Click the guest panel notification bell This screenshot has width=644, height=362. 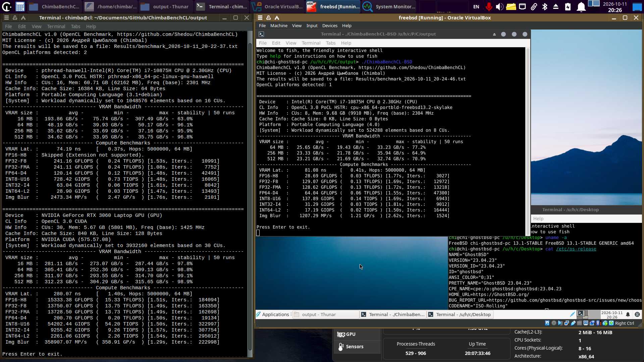point(628,314)
